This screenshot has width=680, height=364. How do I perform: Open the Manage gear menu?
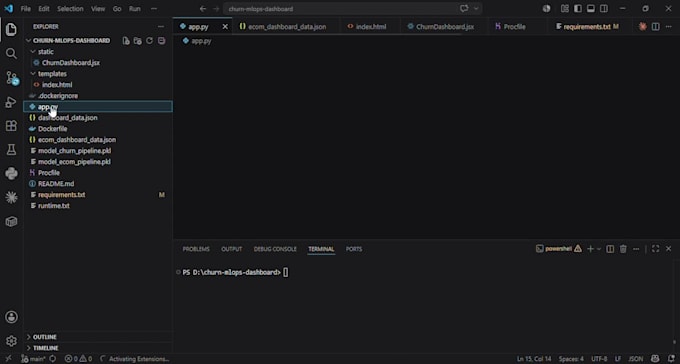click(x=11, y=341)
